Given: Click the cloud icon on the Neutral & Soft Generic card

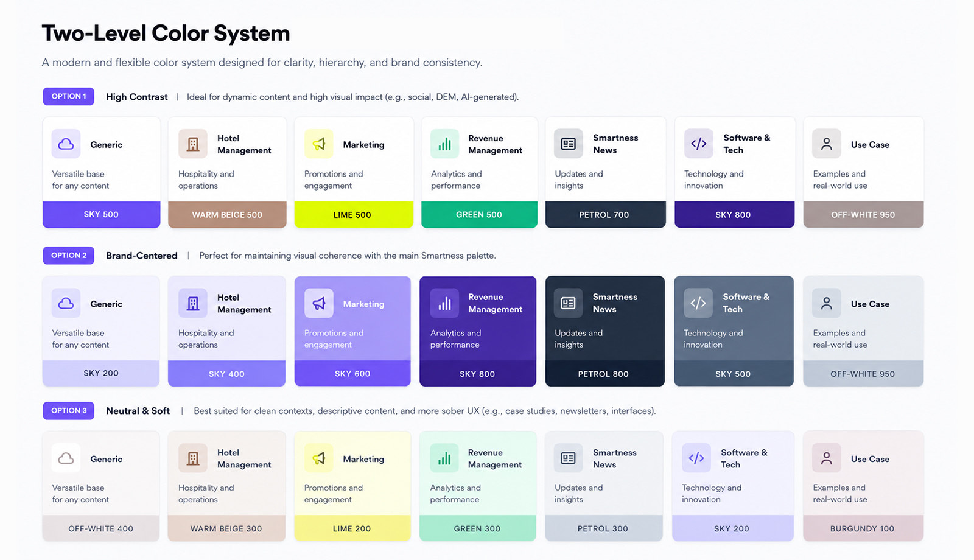Looking at the screenshot, I should pyautogui.click(x=66, y=458).
